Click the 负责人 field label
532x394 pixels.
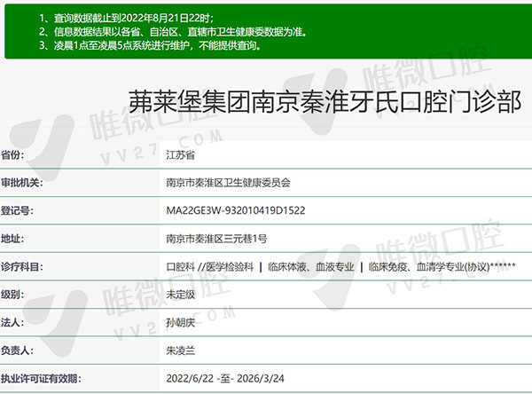18,351
